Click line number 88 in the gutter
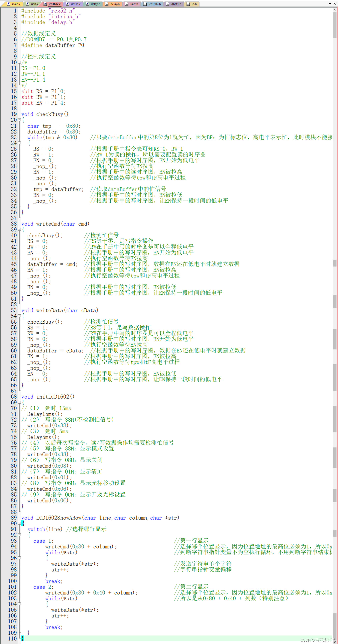This screenshot has width=338, height=644. click(14, 512)
